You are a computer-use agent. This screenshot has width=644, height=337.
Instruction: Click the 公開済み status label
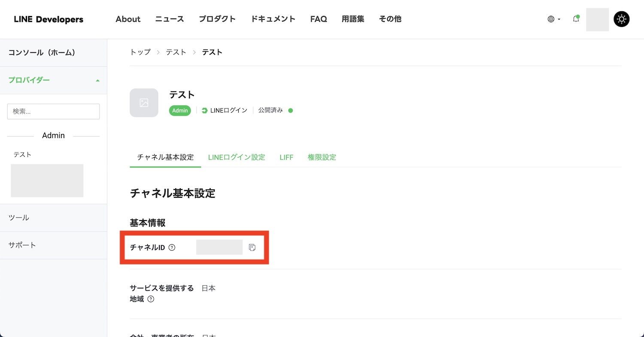[x=270, y=110]
